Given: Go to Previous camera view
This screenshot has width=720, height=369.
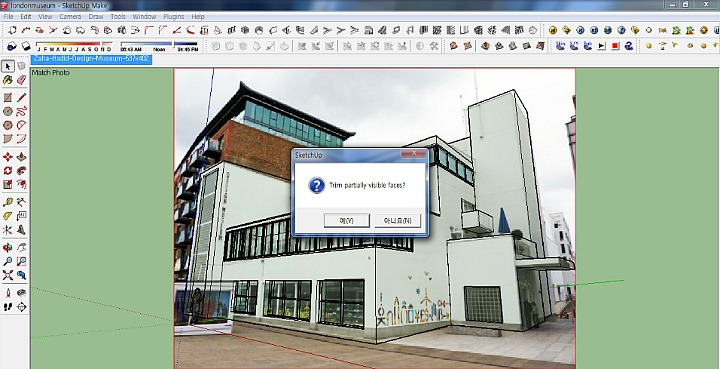Looking at the screenshot, I should [21, 275].
